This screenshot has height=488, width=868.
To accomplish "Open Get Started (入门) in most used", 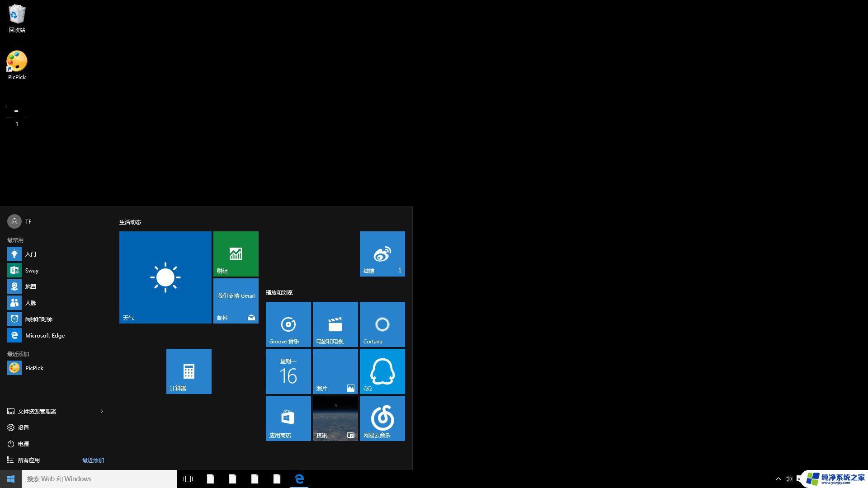I will click(x=56, y=254).
